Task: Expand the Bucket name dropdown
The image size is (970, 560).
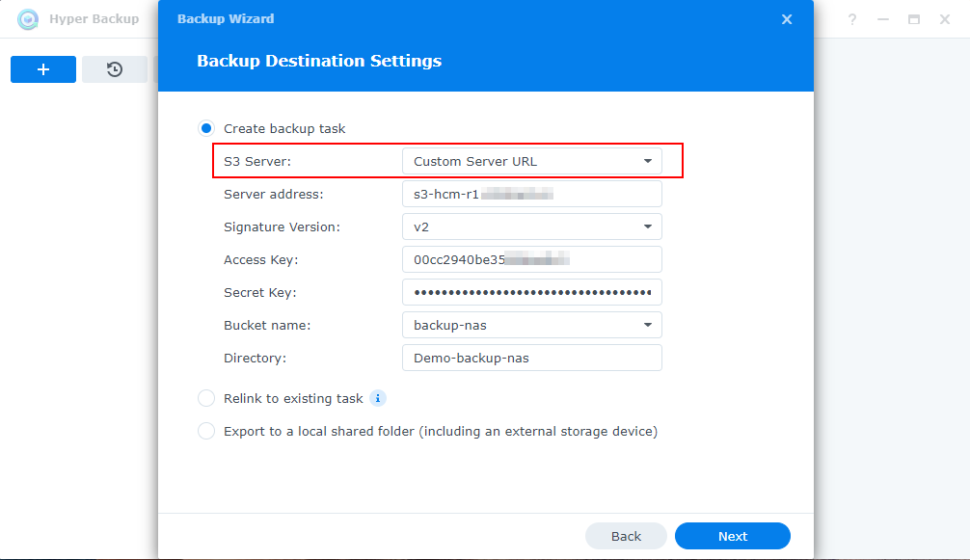Action: pyautogui.click(x=531, y=325)
